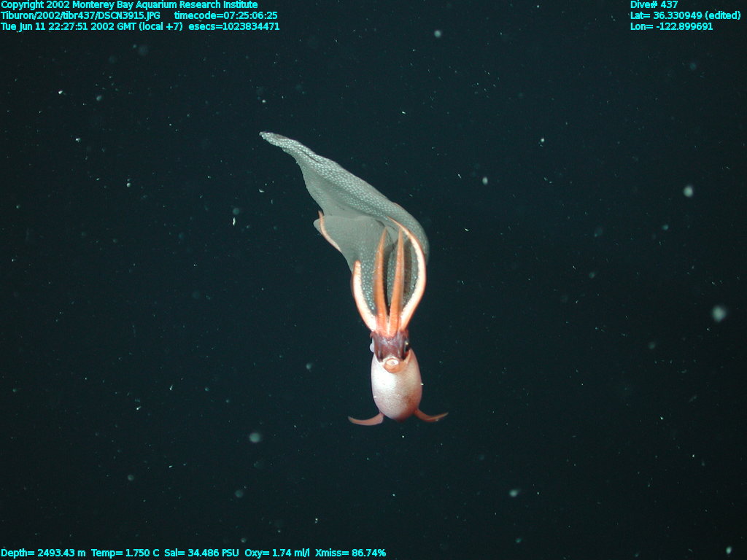The width and height of the screenshot is (747, 560).
Task: Click the Depth= 2493.43 m reading
Action: tap(43, 553)
